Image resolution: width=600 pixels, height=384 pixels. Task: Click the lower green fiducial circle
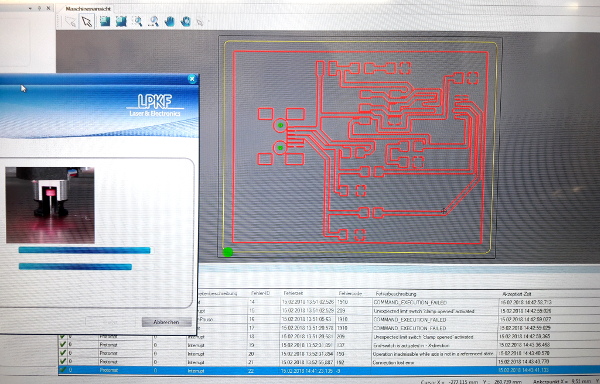[x=280, y=148]
